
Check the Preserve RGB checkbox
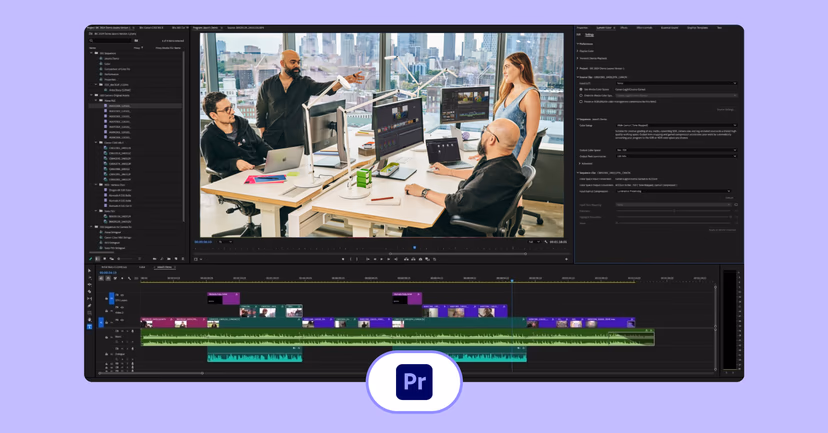581,101
